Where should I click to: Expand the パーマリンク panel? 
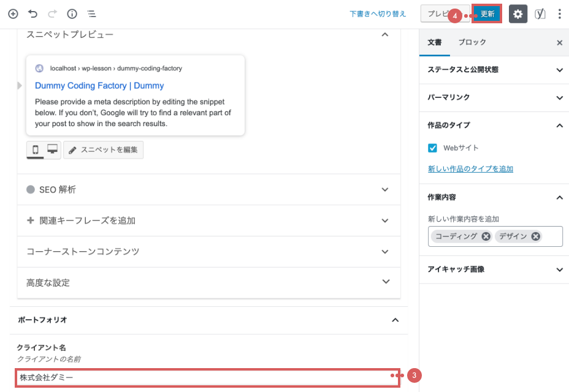pos(494,97)
